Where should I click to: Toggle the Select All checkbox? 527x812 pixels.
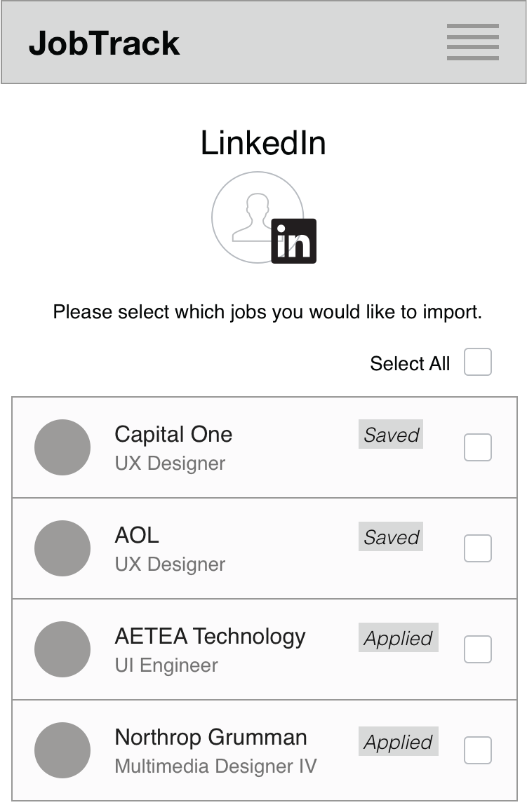pos(476,362)
